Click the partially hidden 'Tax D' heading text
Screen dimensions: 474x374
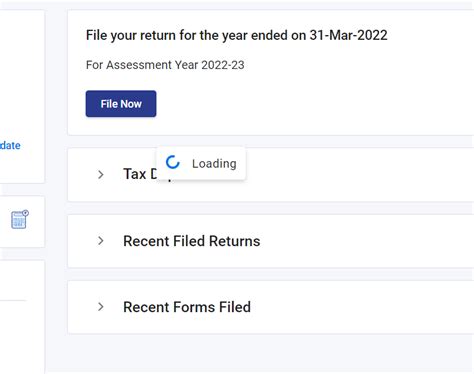[x=140, y=174]
